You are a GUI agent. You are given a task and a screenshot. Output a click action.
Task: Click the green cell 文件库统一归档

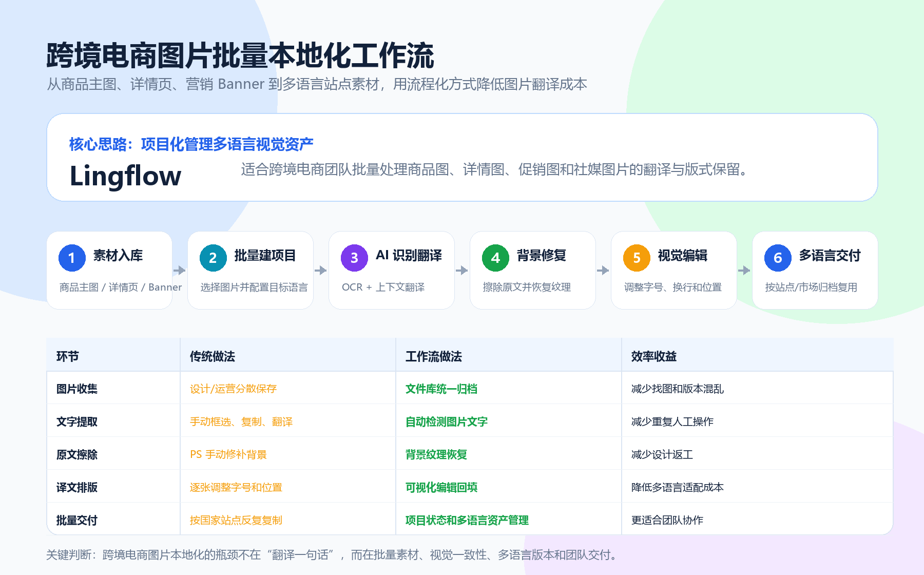(x=441, y=389)
